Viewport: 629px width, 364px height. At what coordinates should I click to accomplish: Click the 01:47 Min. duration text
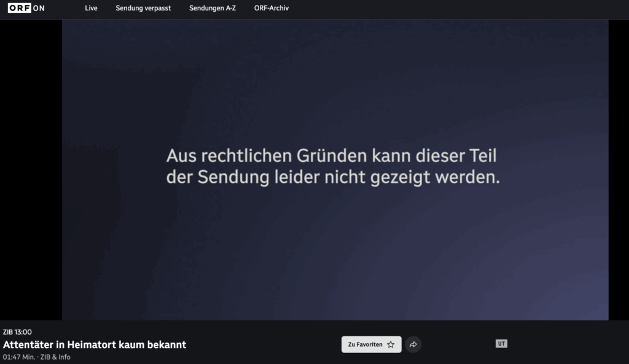pos(18,357)
